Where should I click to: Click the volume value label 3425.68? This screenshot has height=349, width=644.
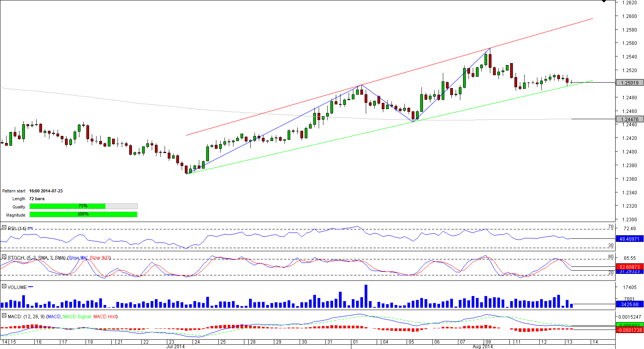[630, 304]
